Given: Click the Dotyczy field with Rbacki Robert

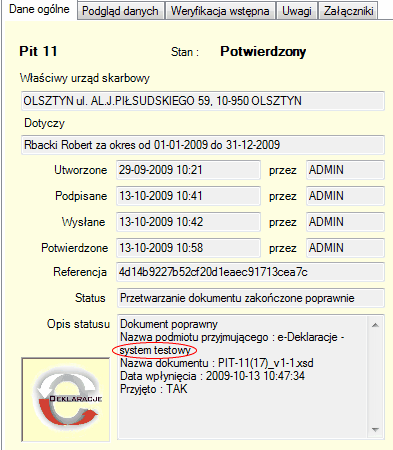Looking at the screenshot, I should [x=203, y=145].
